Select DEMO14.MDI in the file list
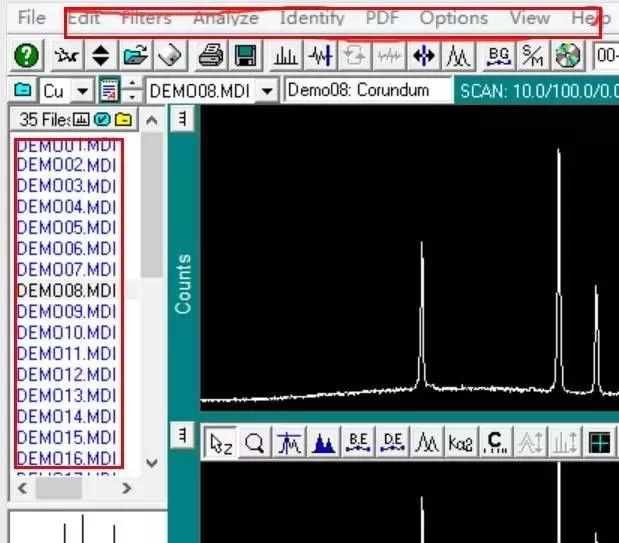 (66, 417)
